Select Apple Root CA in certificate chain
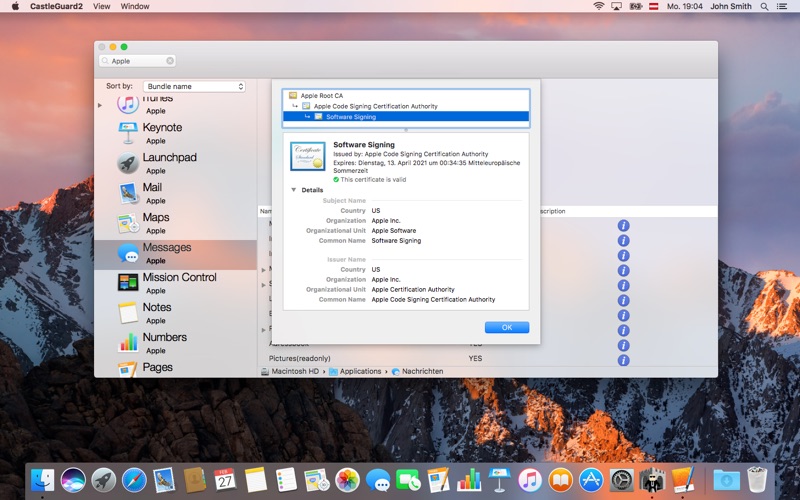 [406, 95]
